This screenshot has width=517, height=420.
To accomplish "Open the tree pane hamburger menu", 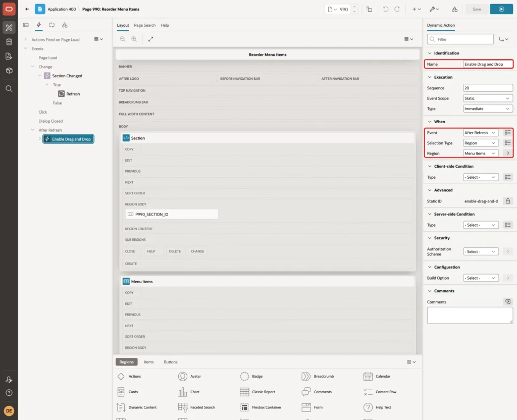I will click(98, 39).
